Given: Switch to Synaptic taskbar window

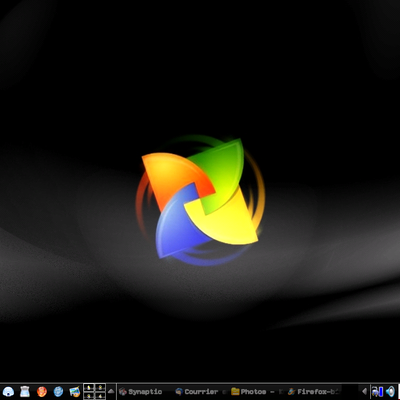Looking at the screenshot, I should pyautogui.click(x=145, y=392).
